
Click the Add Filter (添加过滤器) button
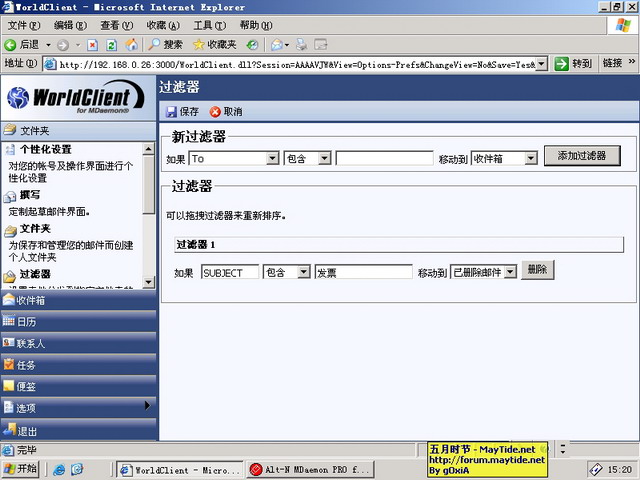(x=582, y=156)
